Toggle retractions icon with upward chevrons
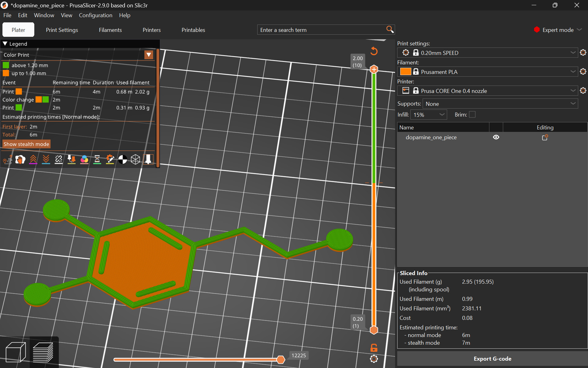The width and height of the screenshot is (588, 368). (33, 159)
